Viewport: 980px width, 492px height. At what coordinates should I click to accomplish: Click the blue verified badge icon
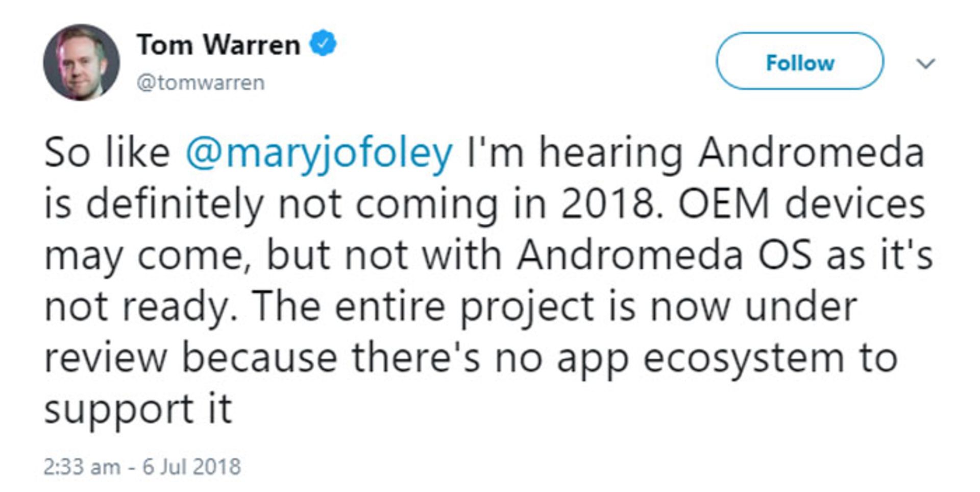click(x=324, y=43)
